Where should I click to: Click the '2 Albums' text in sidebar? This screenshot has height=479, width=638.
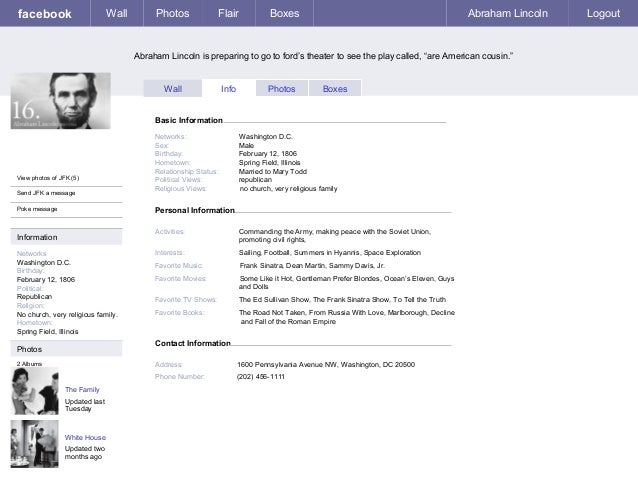tap(29, 364)
